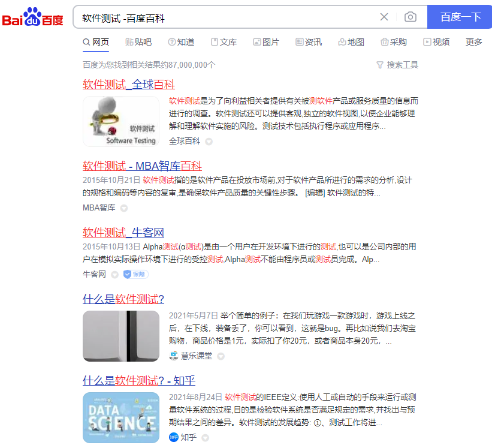Click the Baidu logo
This screenshot has width=492, height=448.
point(32,17)
